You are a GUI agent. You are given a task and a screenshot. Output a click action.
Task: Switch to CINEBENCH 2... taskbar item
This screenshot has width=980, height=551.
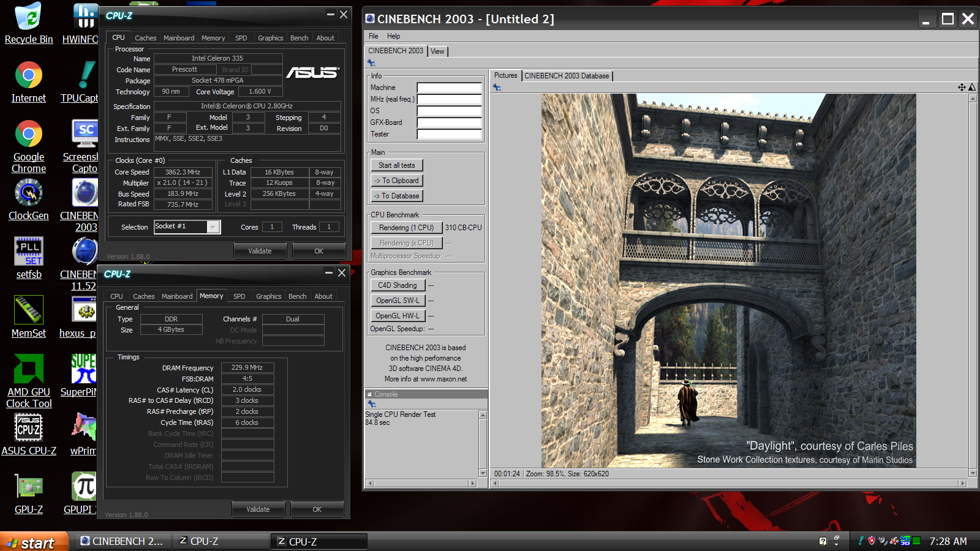pyautogui.click(x=123, y=541)
